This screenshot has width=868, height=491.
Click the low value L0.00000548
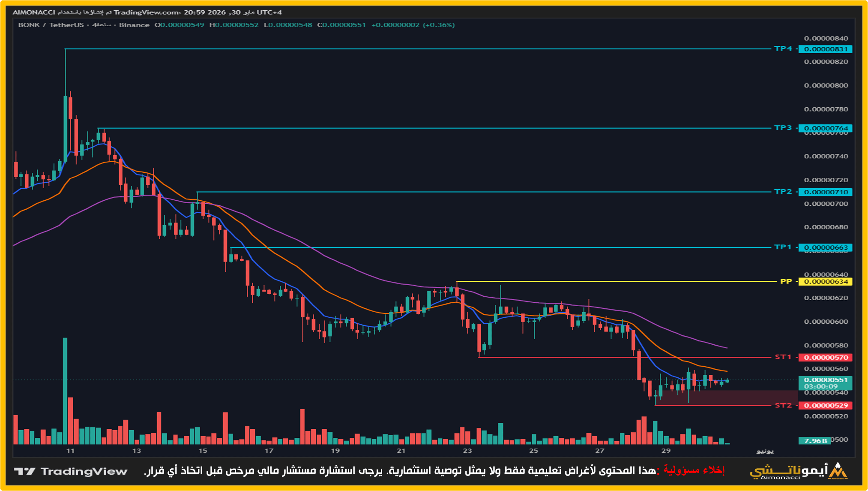coord(288,25)
